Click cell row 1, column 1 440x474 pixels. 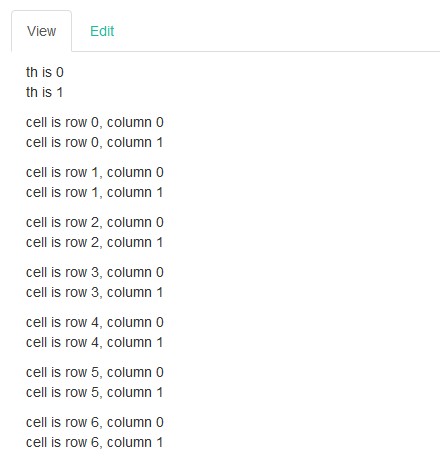(94, 192)
